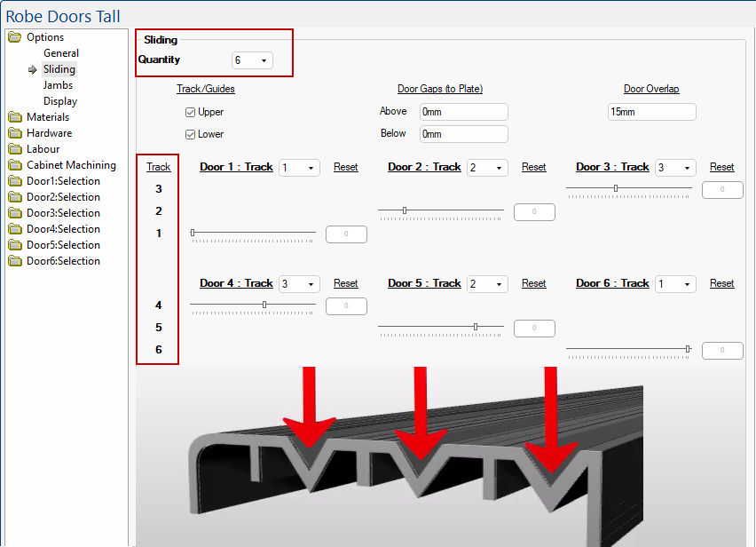
Task: Click the Door6:Selection folder icon
Action: (x=15, y=261)
